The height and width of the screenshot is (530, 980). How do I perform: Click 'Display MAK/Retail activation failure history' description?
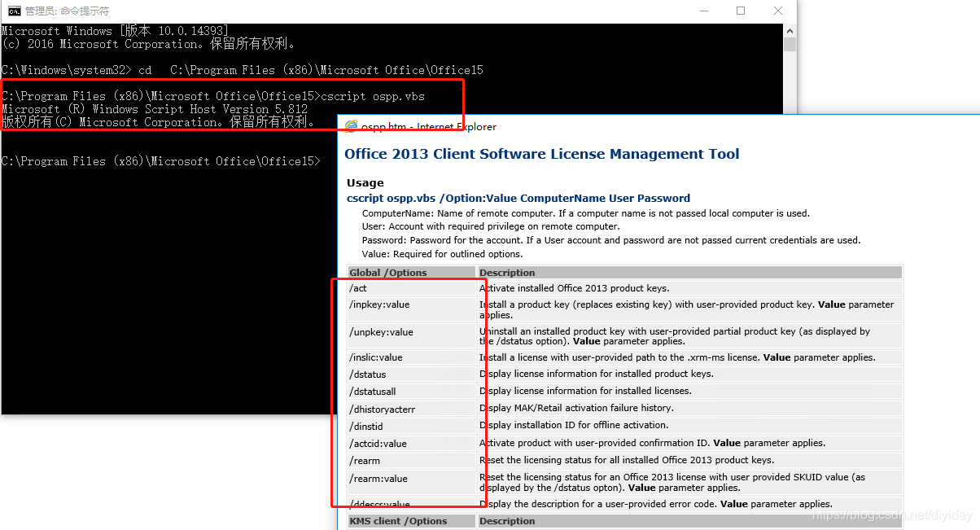click(x=689, y=409)
